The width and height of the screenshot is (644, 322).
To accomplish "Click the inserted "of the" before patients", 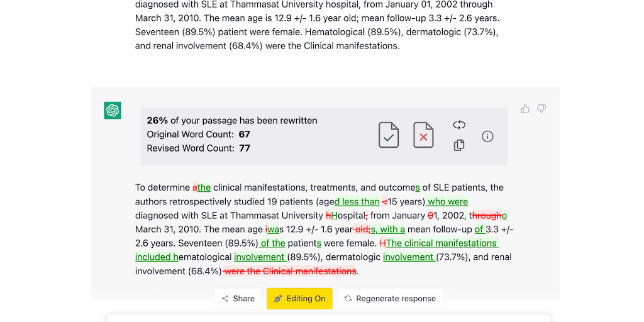I will pos(272,243).
